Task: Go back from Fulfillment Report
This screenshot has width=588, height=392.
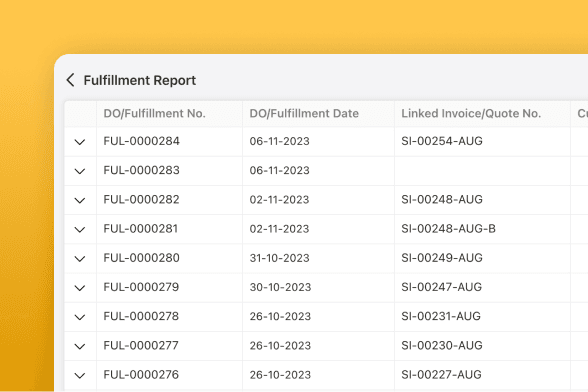Action: (x=70, y=80)
